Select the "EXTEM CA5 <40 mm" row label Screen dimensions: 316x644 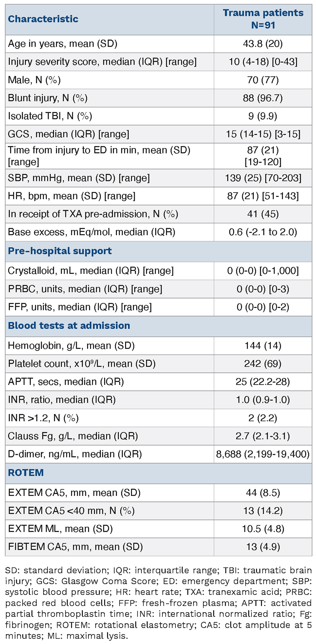[x=71, y=511]
